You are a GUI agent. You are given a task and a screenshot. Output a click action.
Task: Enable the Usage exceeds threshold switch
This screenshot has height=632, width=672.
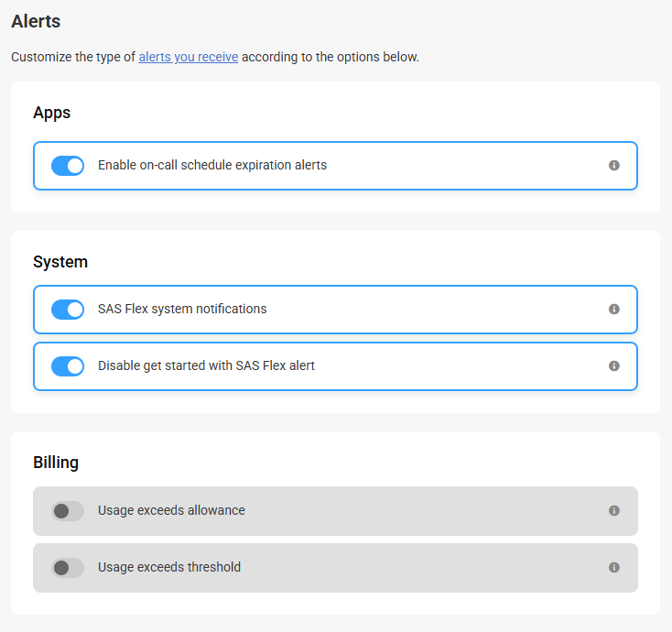tap(68, 568)
